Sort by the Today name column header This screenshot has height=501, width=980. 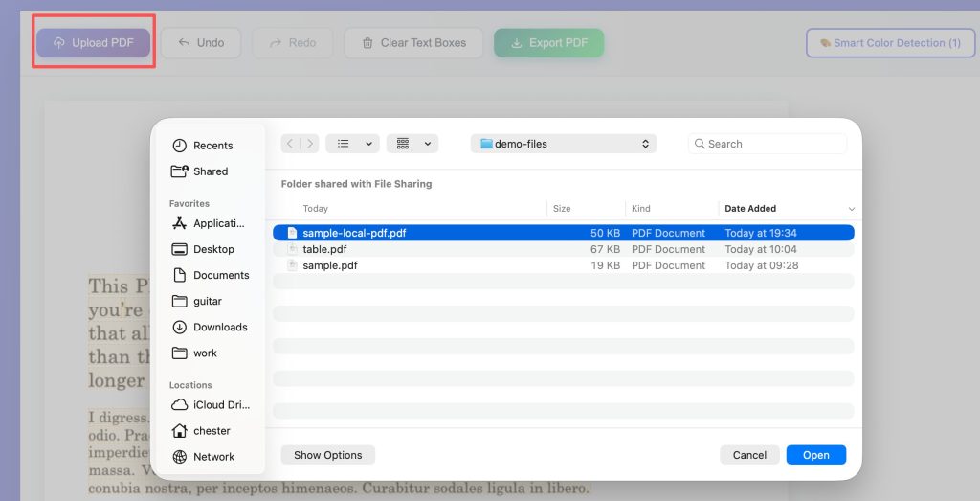tap(316, 208)
